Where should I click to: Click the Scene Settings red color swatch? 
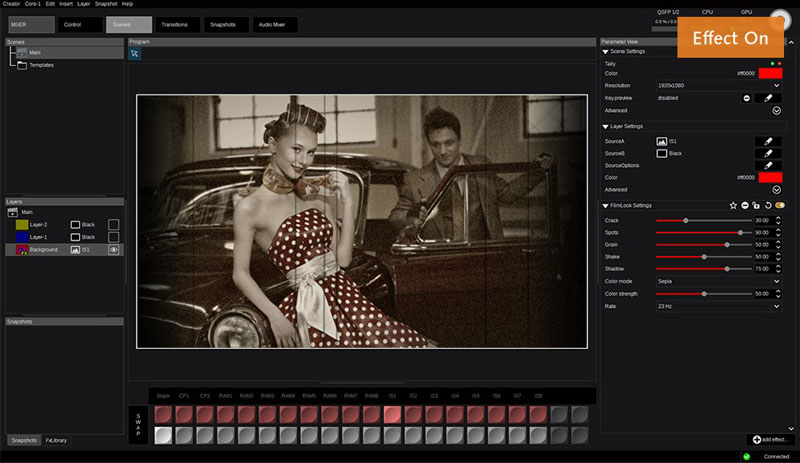tap(770, 74)
